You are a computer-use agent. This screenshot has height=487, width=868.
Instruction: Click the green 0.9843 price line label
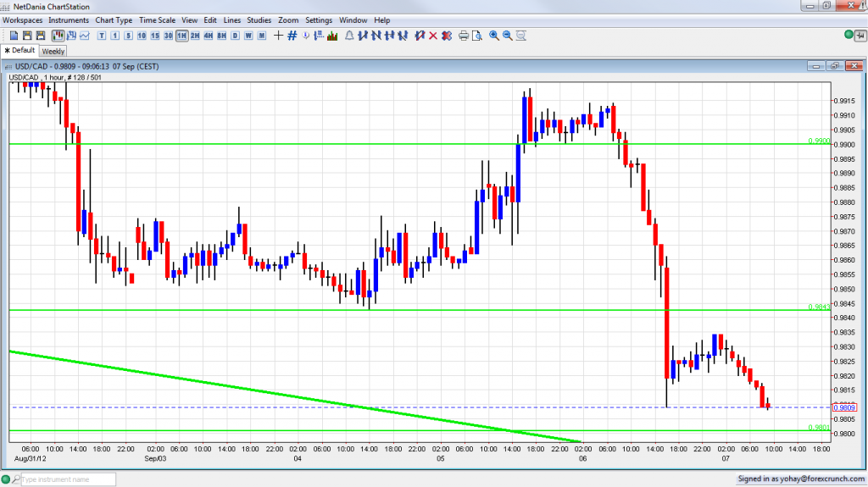(819, 307)
